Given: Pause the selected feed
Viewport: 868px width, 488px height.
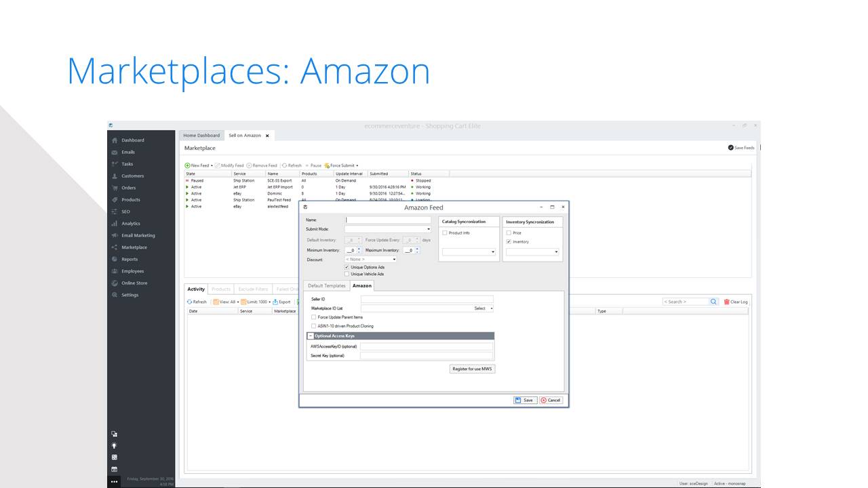Looking at the screenshot, I should [x=314, y=165].
